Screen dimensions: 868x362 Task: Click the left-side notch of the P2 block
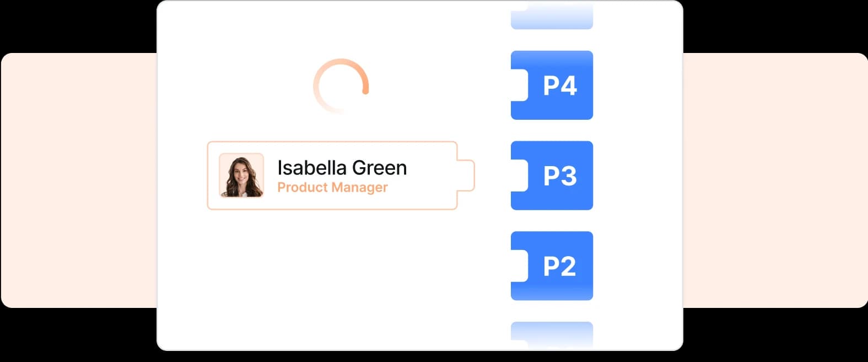point(519,266)
